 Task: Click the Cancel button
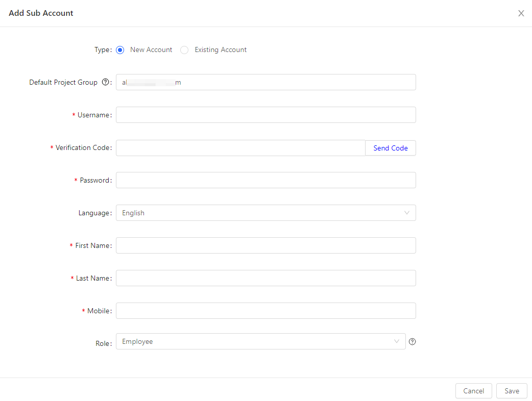(473, 391)
